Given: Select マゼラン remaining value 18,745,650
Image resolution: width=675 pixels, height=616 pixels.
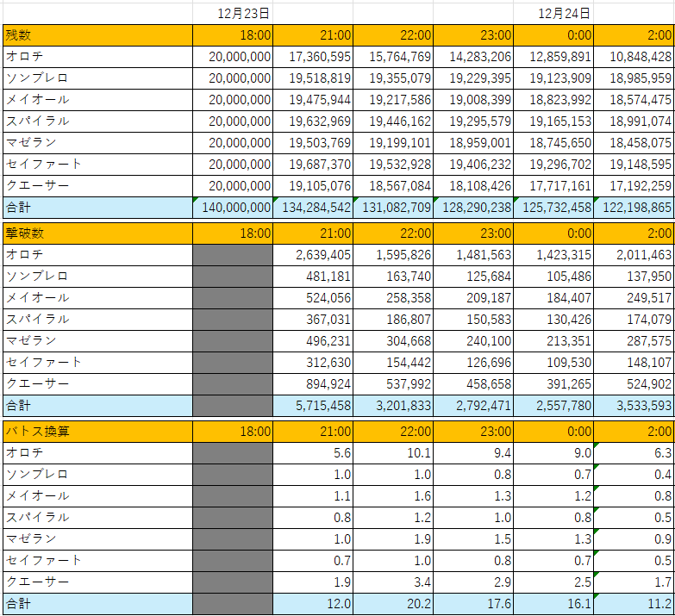Looking at the screenshot, I should tap(553, 143).
